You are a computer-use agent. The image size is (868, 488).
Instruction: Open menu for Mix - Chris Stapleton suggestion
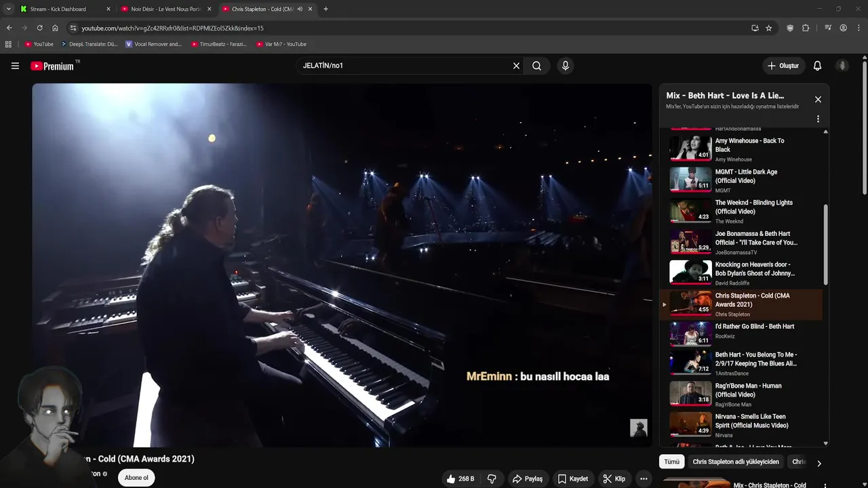click(x=825, y=485)
